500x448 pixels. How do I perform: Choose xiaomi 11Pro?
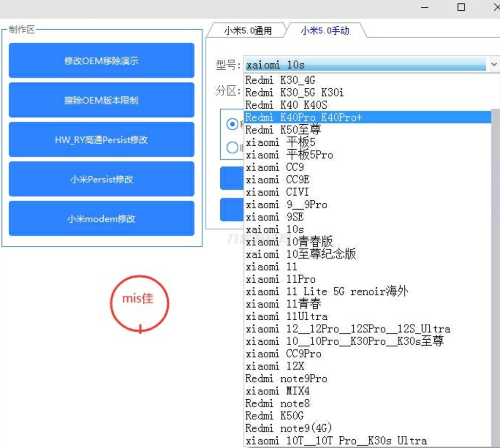point(367,279)
